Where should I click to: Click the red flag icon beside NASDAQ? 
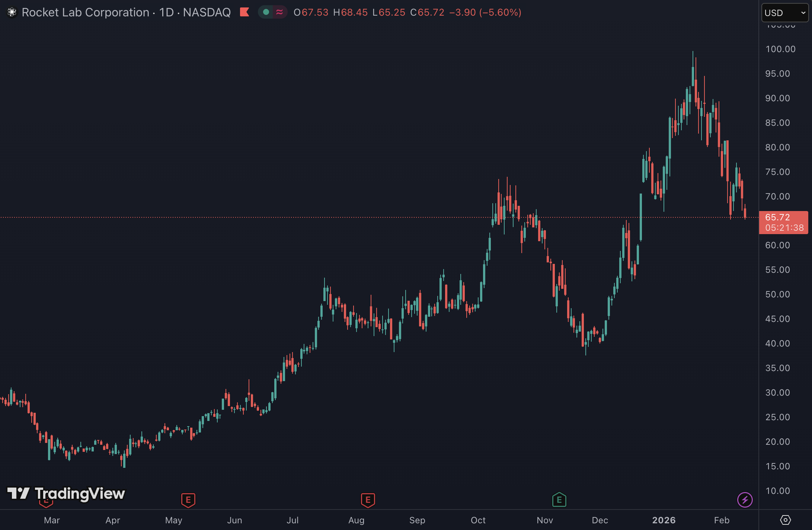click(x=244, y=12)
